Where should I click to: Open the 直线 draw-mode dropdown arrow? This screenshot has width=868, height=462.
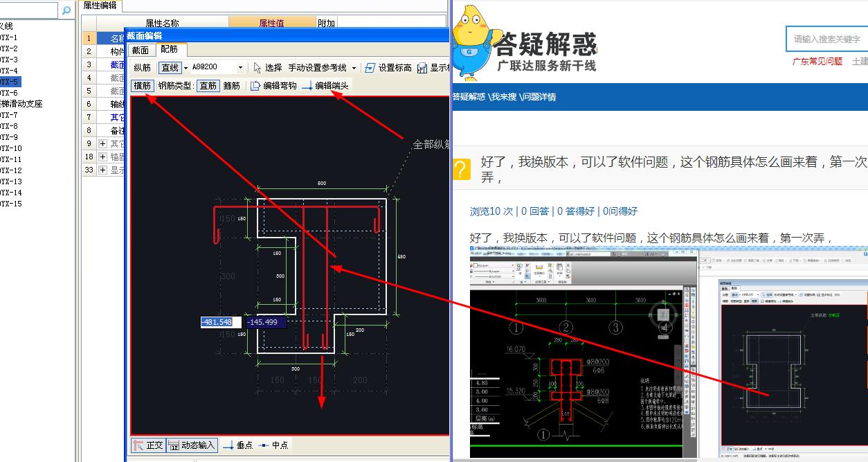[x=186, y=68]
